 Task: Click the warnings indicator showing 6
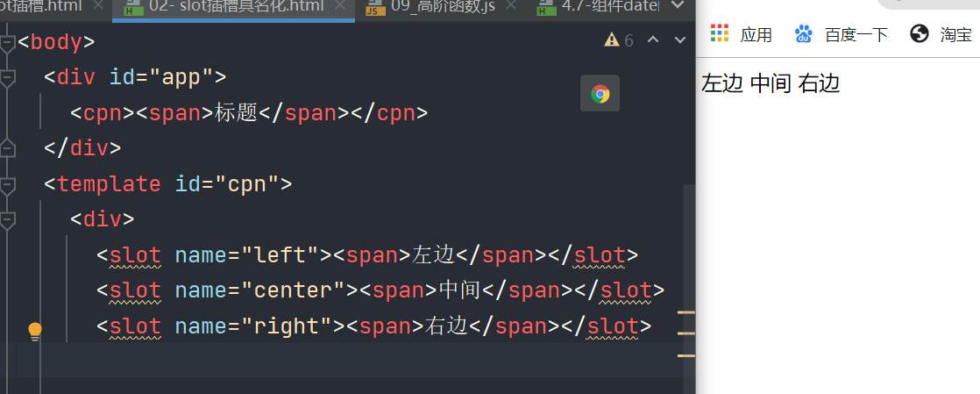619,40
